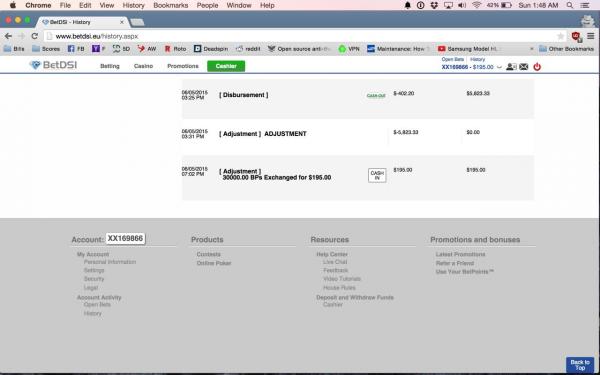Expand the Scores bookmarks folder

[46, 49]
